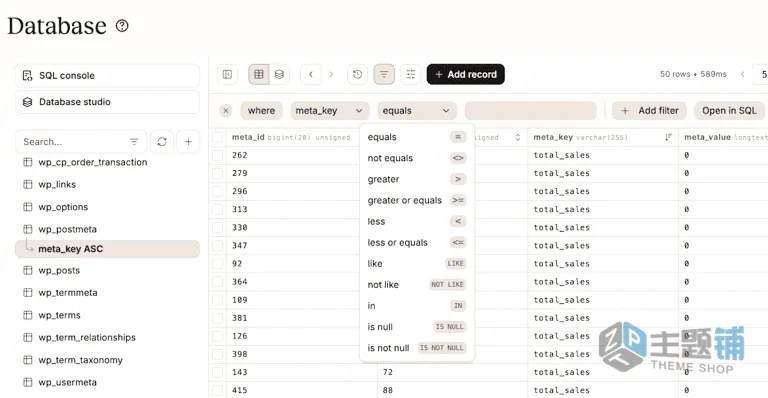This screenshot has width=768, height=398.
Task: Choose less operator option
Action: tap(417, 221)
